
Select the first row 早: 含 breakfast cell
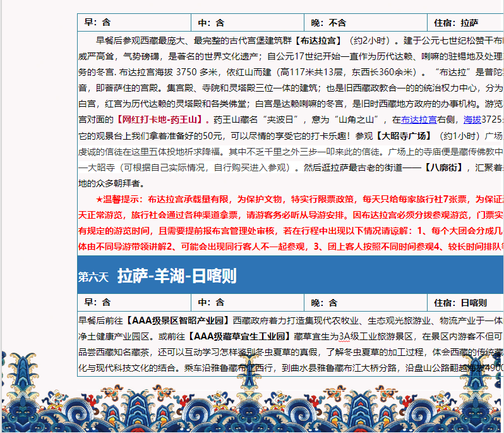point(134,23)
